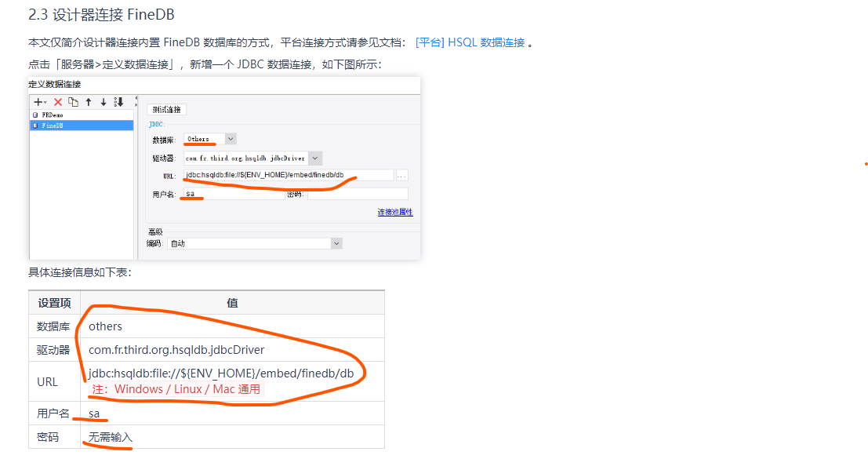The width and height of the screenshot is (868, 459).
Task: Click the 值 table header
Action: coord(233,303)
